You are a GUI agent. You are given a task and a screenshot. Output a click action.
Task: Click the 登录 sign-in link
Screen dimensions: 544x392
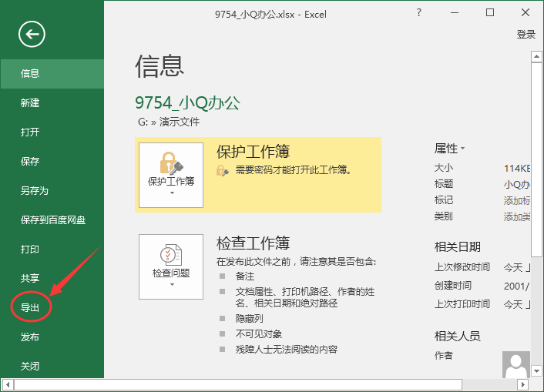pyautogui.click(x=526, y=34)
